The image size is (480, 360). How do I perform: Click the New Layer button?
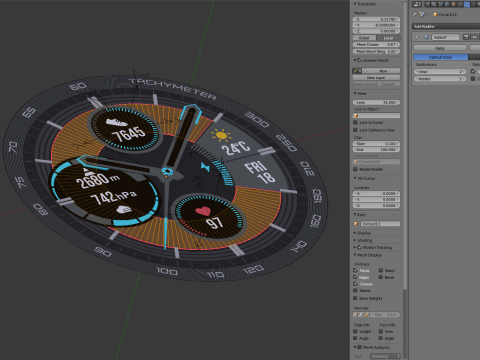[x=376, y=77]
